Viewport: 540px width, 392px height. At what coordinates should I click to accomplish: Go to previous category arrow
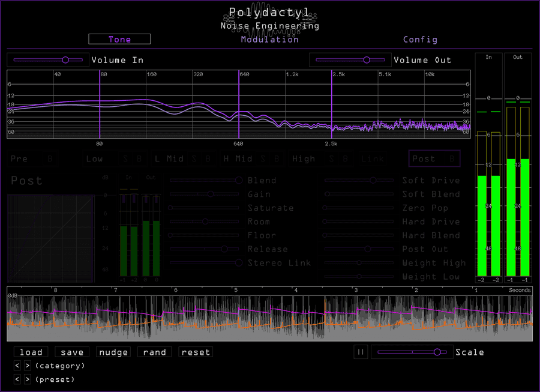17,366
